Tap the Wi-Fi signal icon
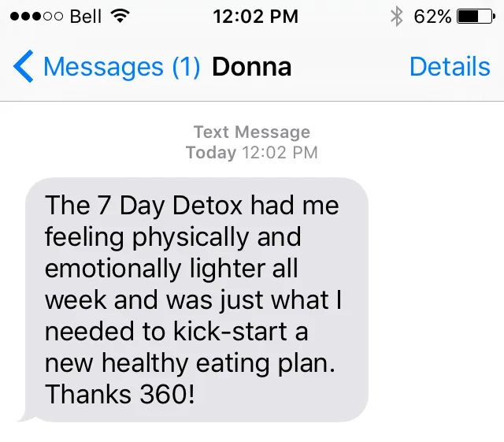Viewport: 504px width, 442px height. 120,16
